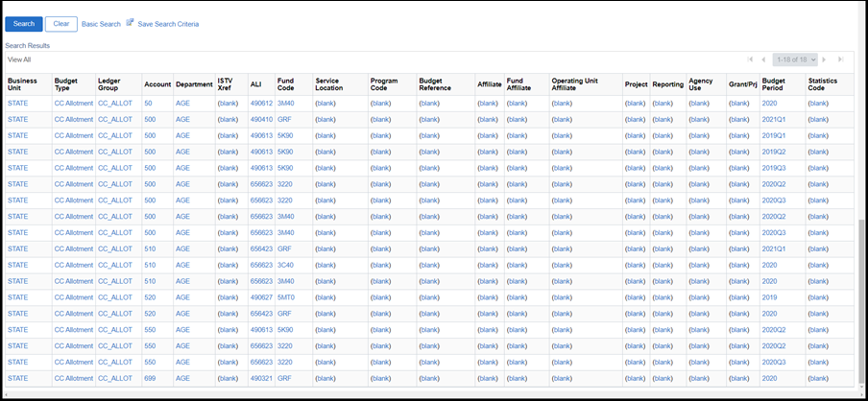Click the Agency Use column header
The image size is (868, 401).
click(701, 84)
